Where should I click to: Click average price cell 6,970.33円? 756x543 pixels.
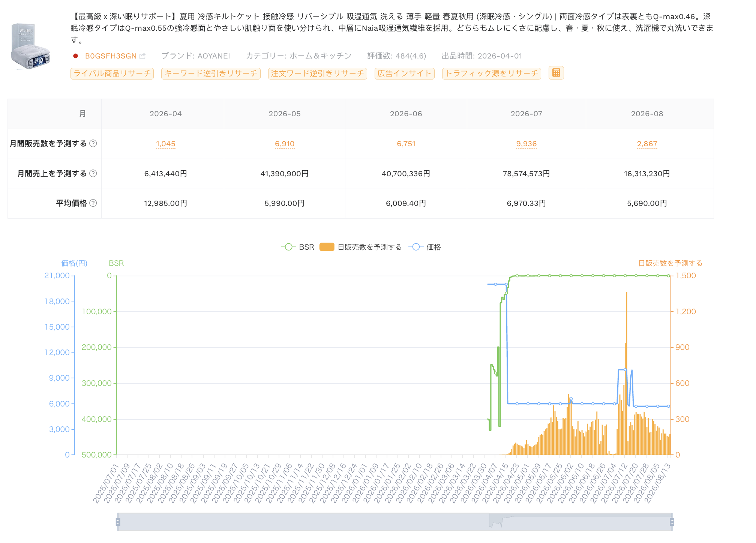(x=526, y=203)
